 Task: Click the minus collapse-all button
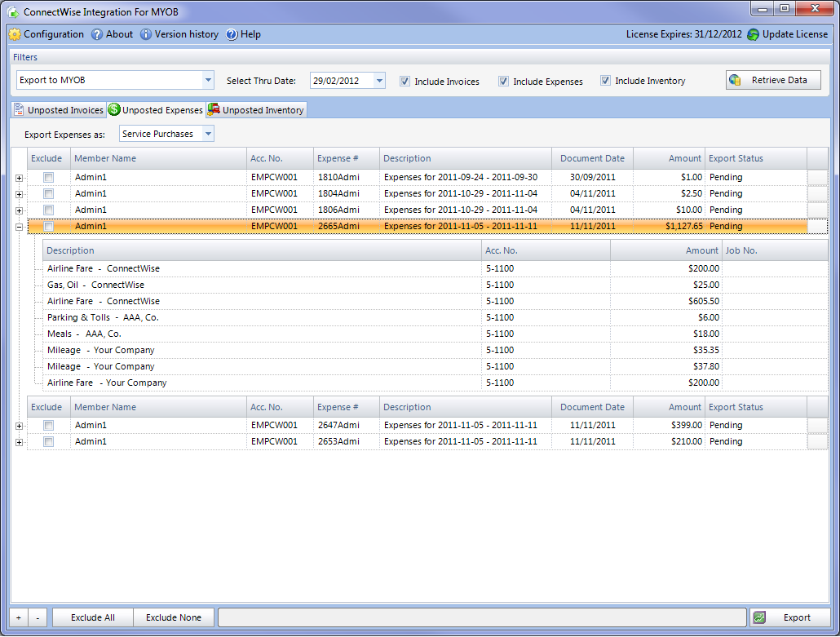[38, 617]
